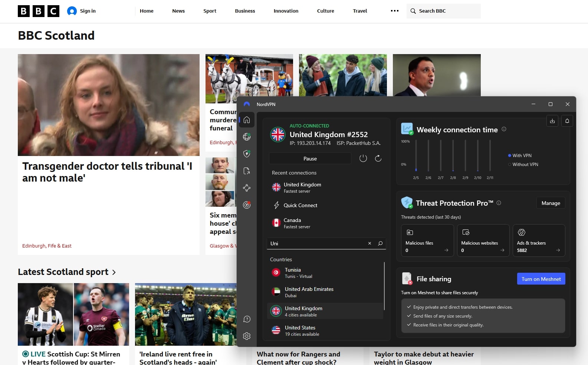The height and width of the screenshot is (365, 588).
Task: Click the Search BBC input field
Action: click(444, 11)
